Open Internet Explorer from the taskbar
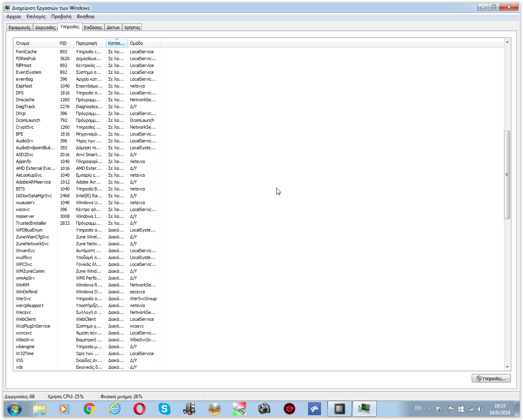This screenshot has height=420, width=523. pyautogui.click(x=115, y=409)
